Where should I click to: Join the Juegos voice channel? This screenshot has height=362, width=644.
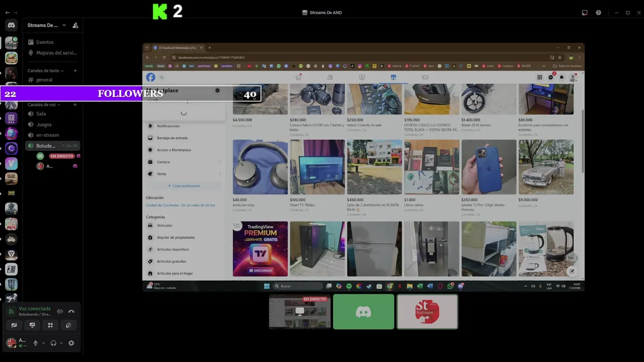[52, 124]
